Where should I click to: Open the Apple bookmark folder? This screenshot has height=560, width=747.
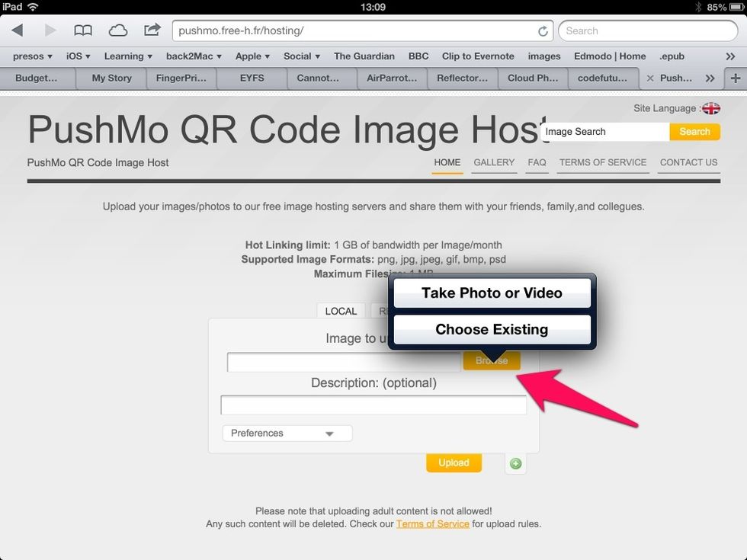pyautogui.click(x=252, y=56)
